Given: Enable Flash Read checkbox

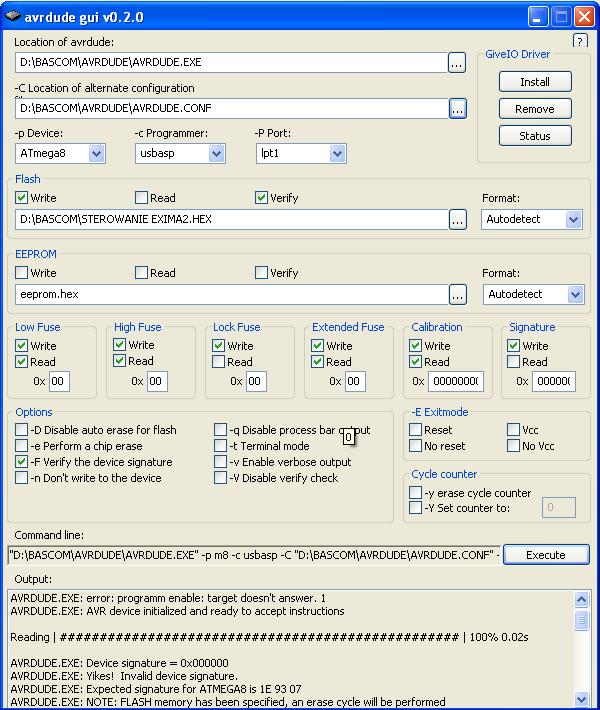Looking at the screenshot, I should [x=142, y=198].
